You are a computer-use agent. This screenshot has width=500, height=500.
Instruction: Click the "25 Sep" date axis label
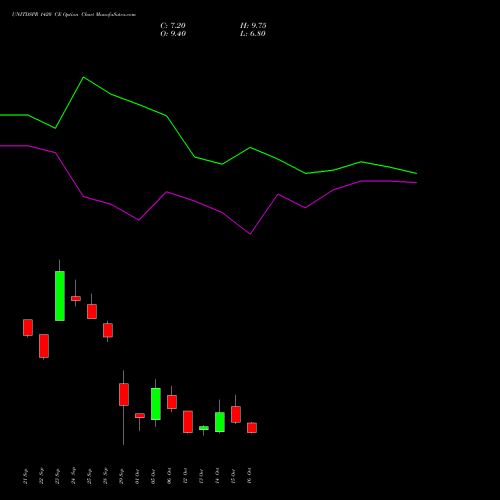pyautogui.click(x=89, y=476)
